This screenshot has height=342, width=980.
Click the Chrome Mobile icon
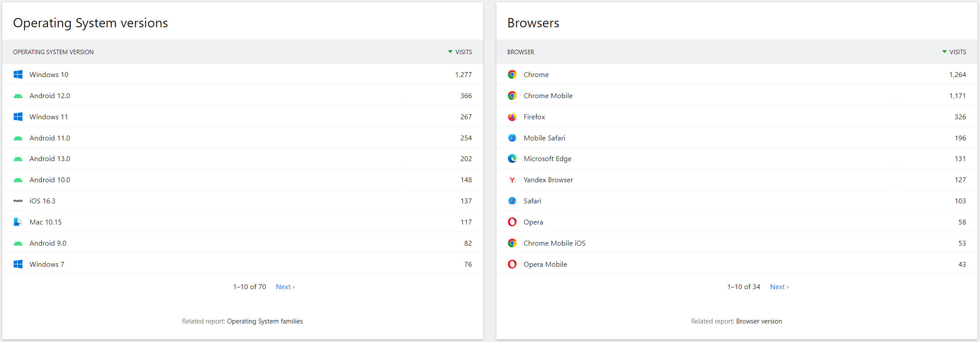pyautogui.click(x=512, y=96)
